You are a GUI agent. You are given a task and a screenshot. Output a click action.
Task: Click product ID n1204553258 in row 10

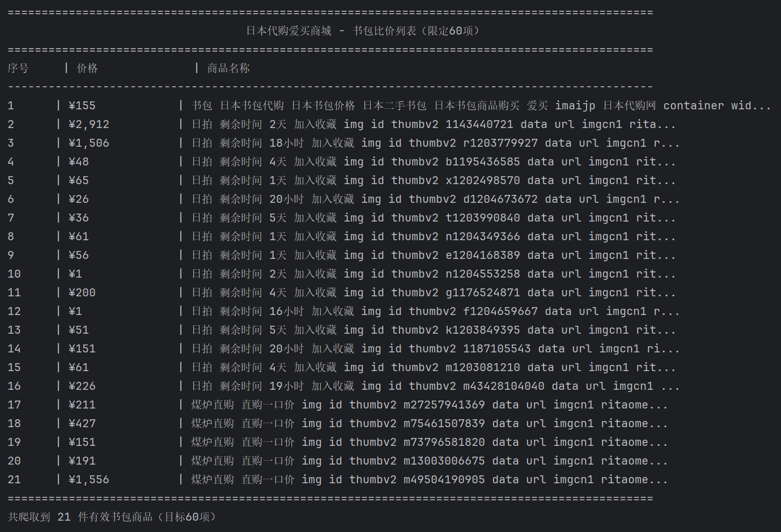click(483, 274)
